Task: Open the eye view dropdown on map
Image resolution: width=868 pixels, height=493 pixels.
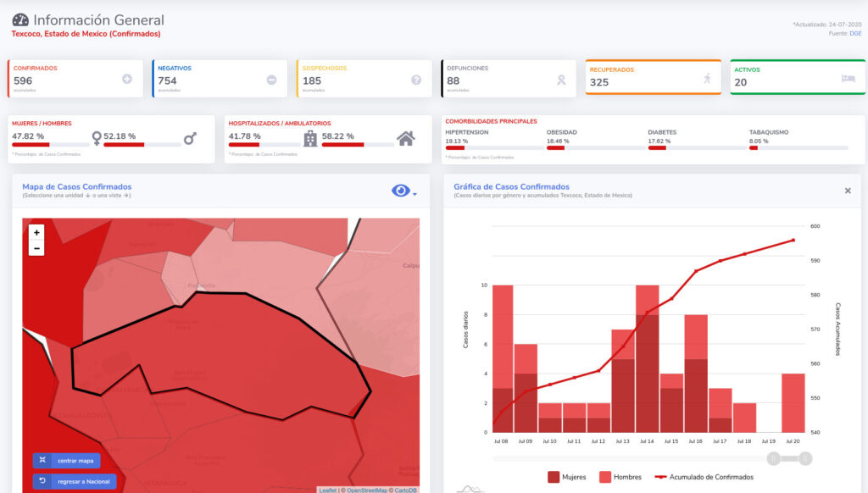Action: pos(404,191)
